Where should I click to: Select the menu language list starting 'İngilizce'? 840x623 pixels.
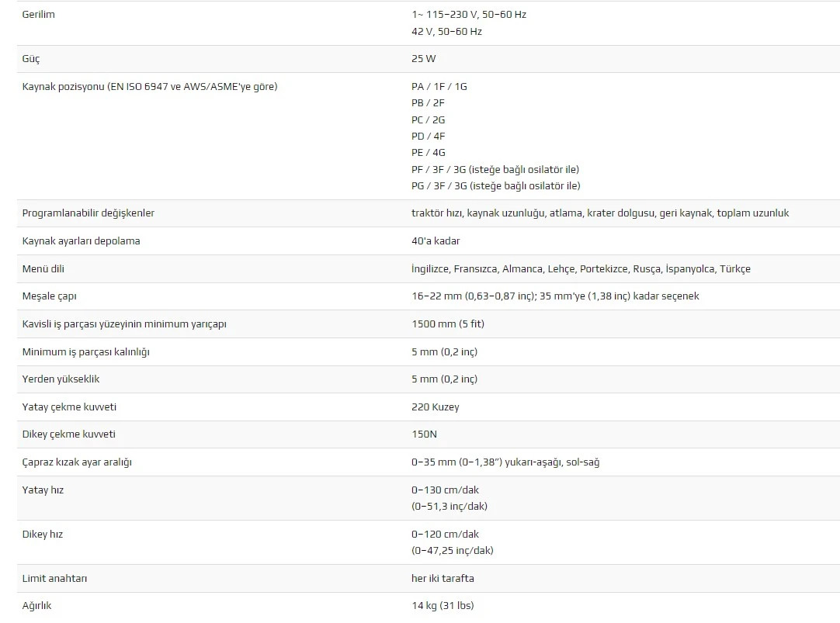point(581,268)
